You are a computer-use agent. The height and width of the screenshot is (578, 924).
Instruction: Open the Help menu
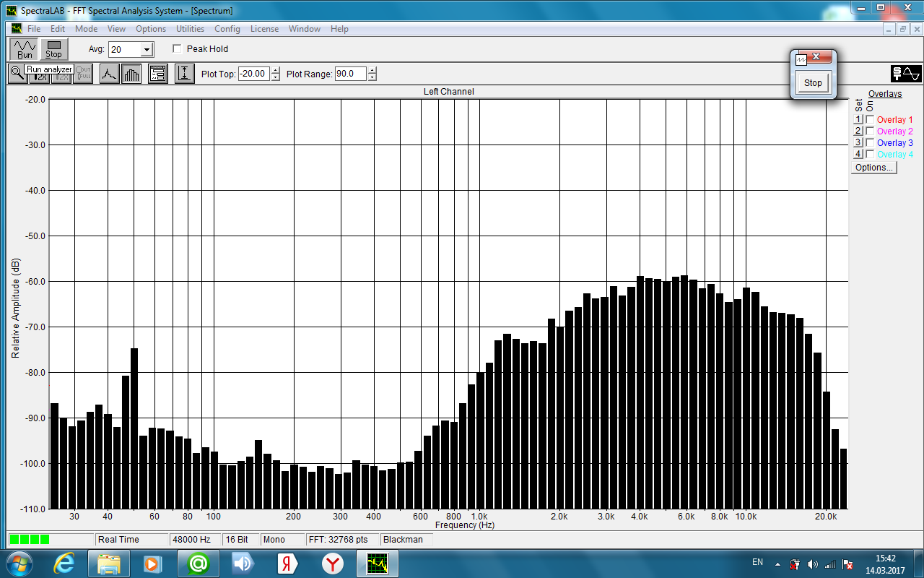tap(339, 29)
